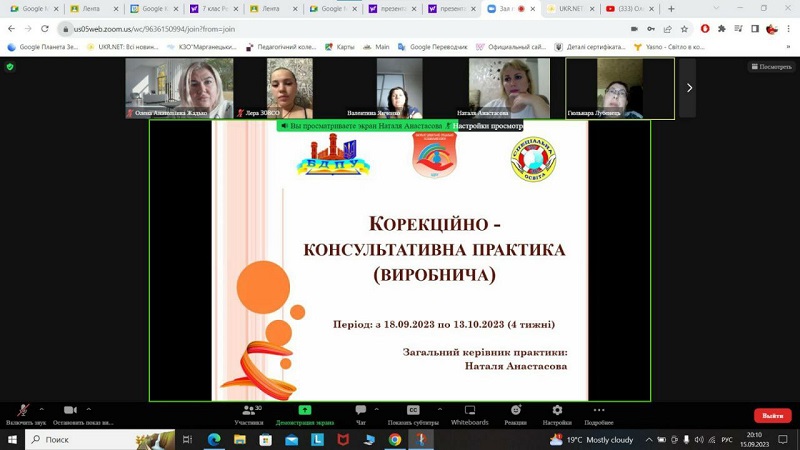800x450 pixels.
Task: Open UKR.NET: Всі новини bookmark
Action: [122, 47]
